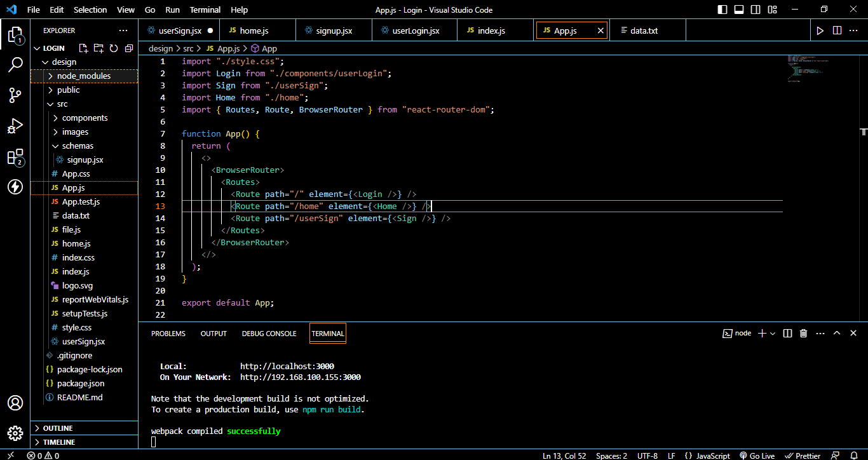This screenshot has height=460, width=868.
Task: Open the Manage gear icon
Action: coord(15,433)
